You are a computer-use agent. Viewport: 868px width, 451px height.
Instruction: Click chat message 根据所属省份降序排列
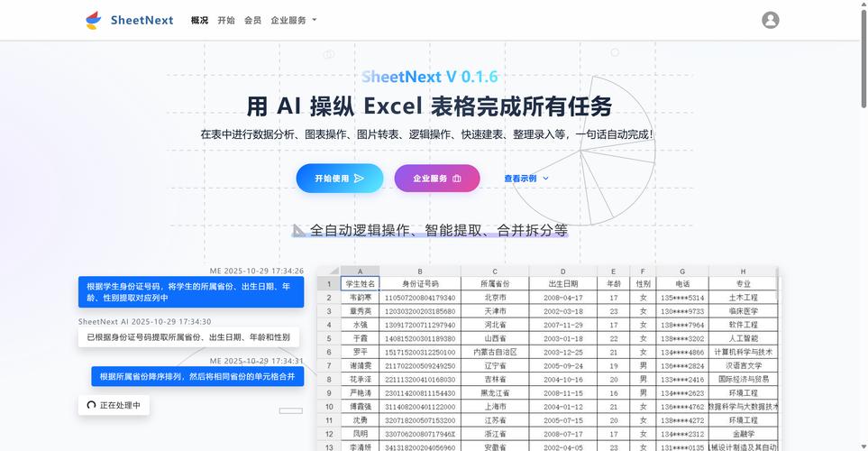[197, 376]
